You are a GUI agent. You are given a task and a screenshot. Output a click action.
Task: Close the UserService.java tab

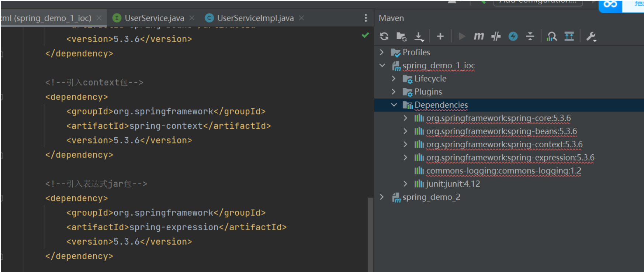click(x=192, y=18)
